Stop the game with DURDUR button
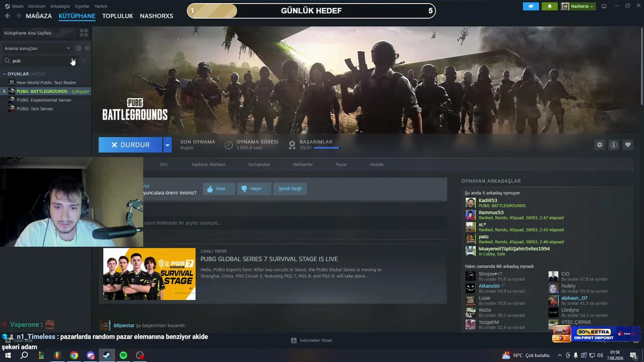 click(130, 145)
